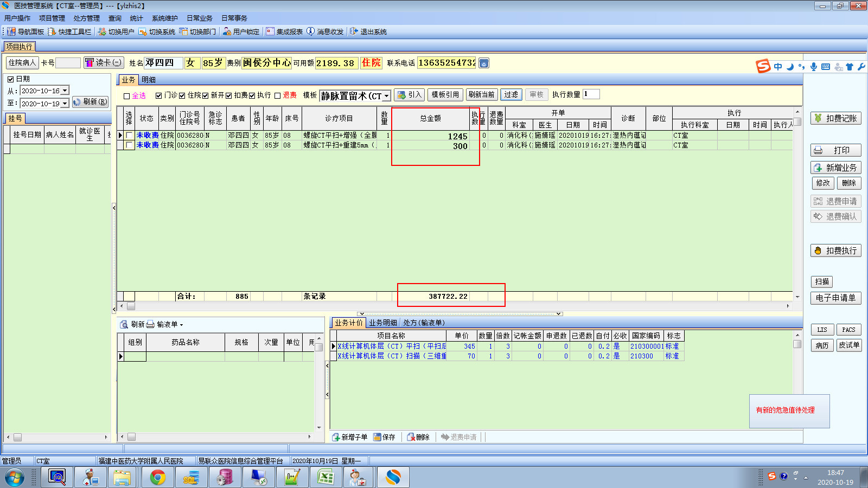Open the 系统维护 menu
868x488 pixels.
[165, 18]
